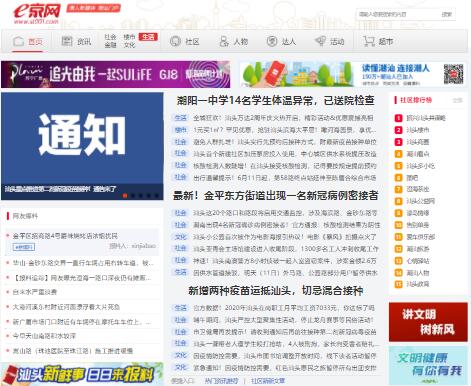This screenshot has height=386, width=471.
Task: Open the 资讯 news menu item
Action: pyautogui.click(x=84, y=42)
